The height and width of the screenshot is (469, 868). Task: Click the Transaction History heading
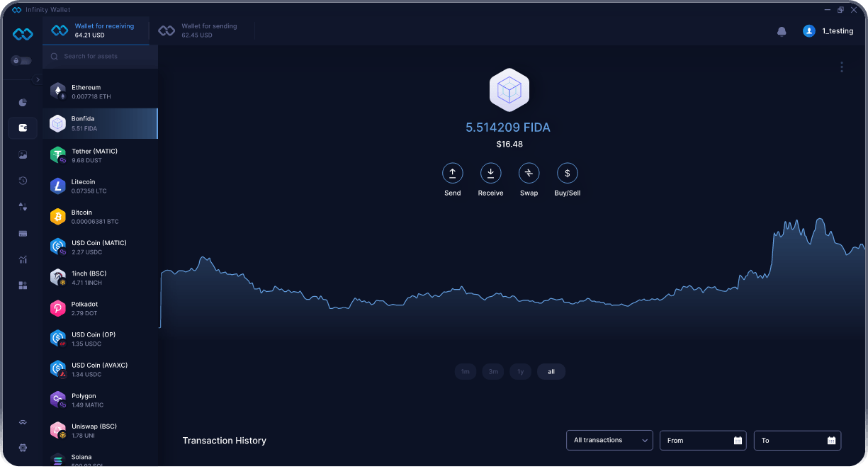[225, 441]
